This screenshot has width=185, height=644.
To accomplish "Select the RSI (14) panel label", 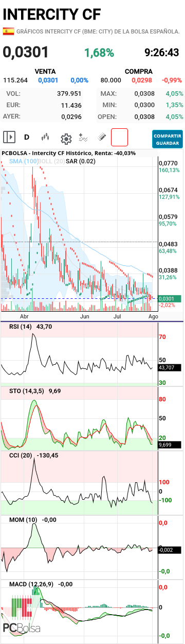I will 21,327.
